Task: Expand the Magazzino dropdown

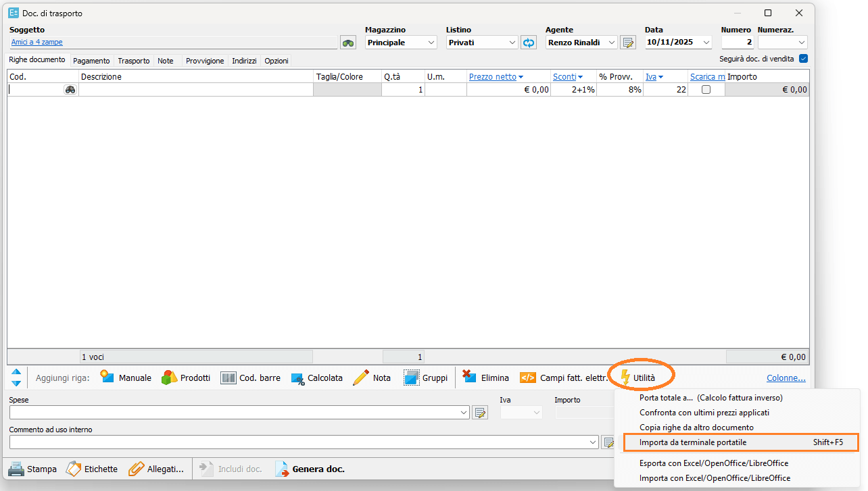Action: tap(431, 43)
